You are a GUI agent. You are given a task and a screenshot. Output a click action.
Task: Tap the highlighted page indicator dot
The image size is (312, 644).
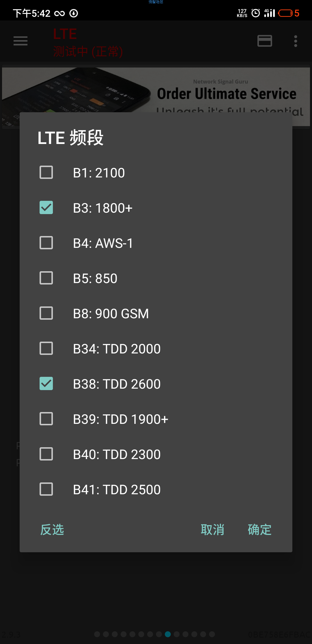(168, 634)
